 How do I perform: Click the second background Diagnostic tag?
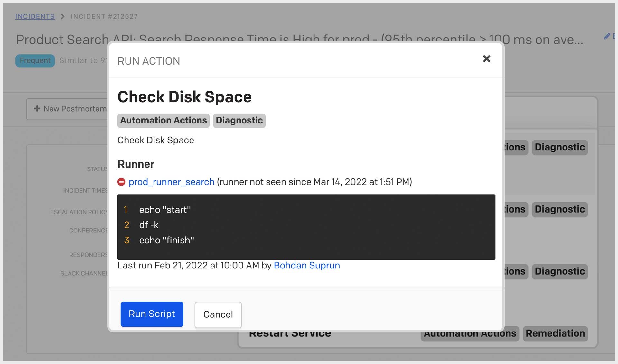559,209
